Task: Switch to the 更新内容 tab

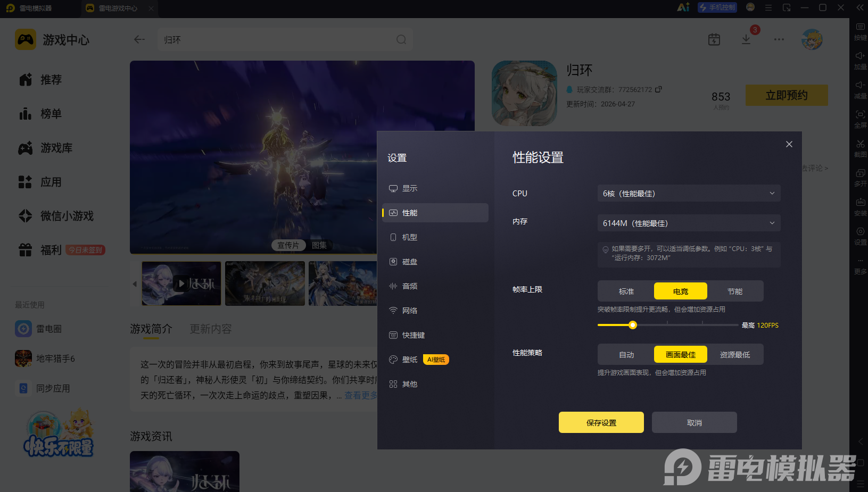Action: click(211, 329)
